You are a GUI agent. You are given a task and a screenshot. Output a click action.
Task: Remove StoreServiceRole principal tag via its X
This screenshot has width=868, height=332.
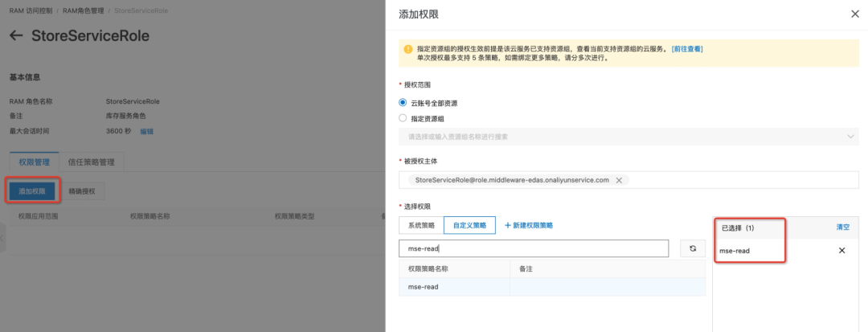coord(618,180)
